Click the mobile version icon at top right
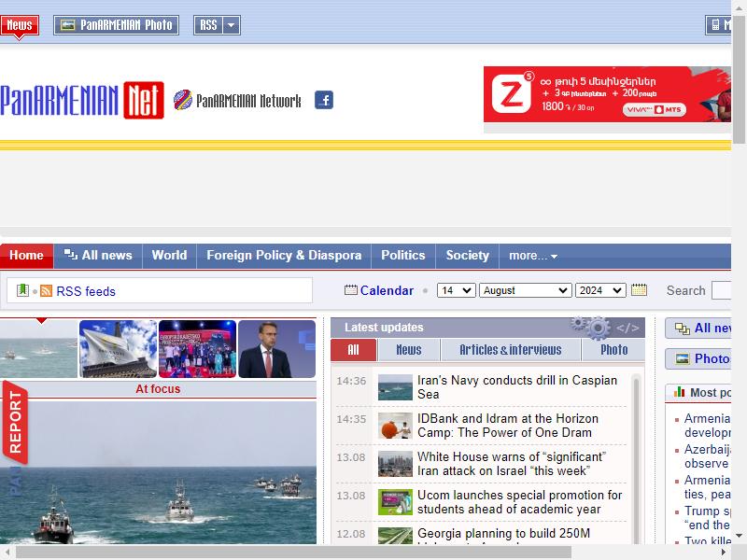The image size is (747, 560). click(x=715, y=25)
